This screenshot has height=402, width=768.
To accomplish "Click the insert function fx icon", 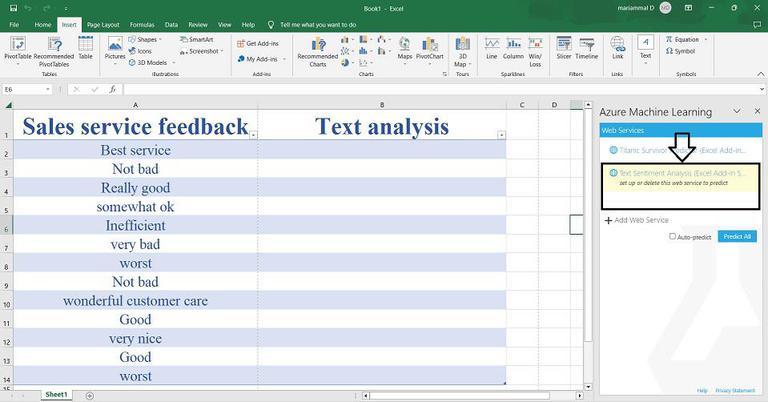I will point(113,89).
